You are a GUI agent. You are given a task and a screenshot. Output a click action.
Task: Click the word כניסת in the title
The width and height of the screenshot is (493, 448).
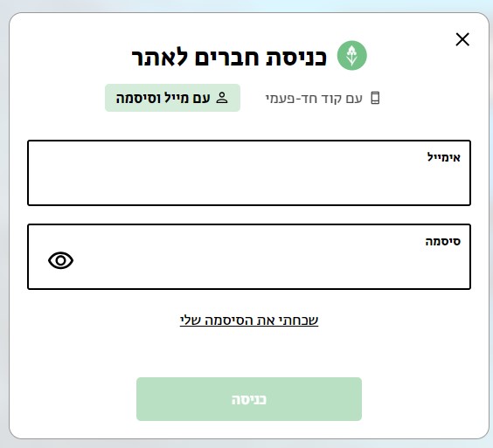point(296,58)
